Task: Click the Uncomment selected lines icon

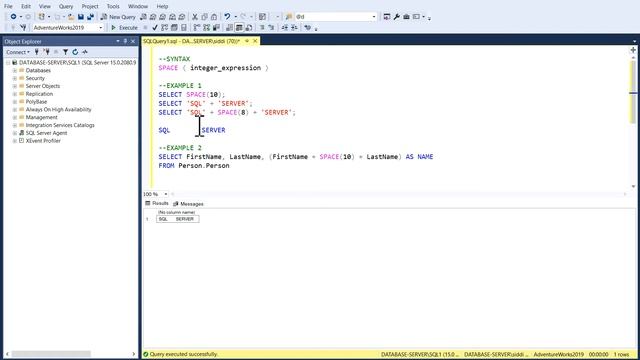Action: [x=271, y=27]
